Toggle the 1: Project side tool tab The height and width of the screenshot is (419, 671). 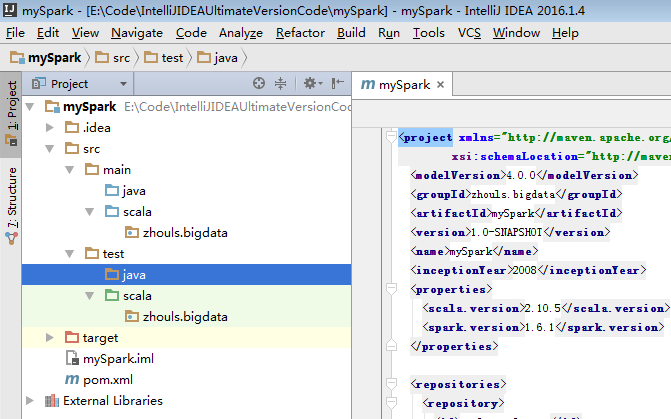pyautogui.click(x=11, y=114)
